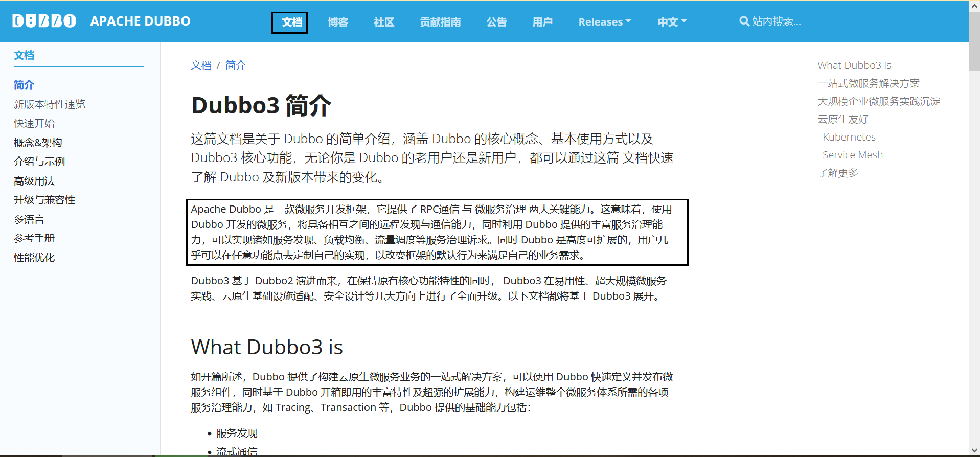Click the search magnifier icon
Viewport: 980px width, 457px height.
coord(744,21)
